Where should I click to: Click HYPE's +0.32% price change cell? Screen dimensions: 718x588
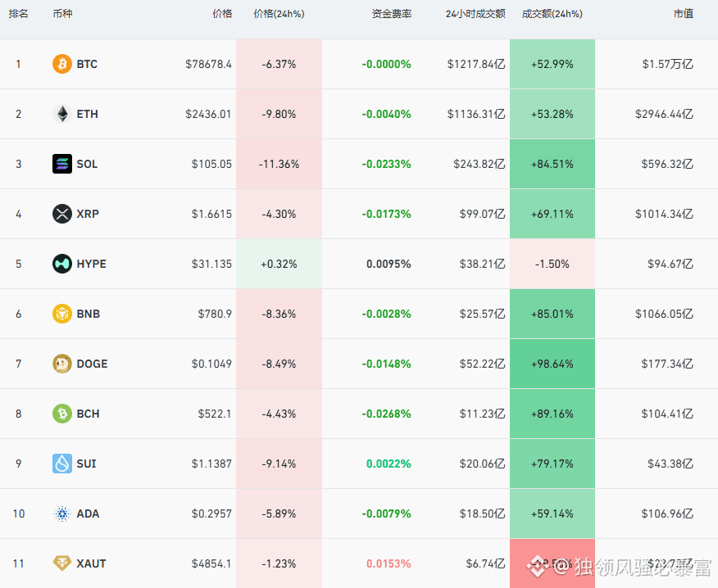coord(279,264)
